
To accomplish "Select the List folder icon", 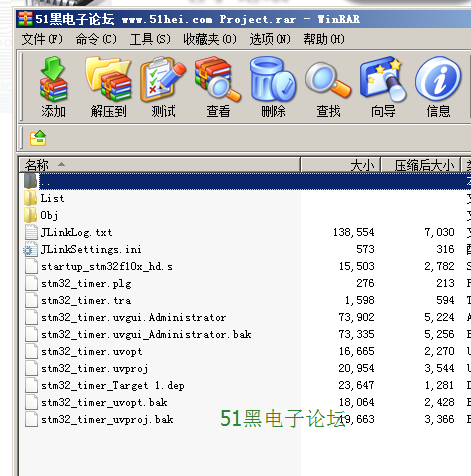I will (x=30, y=198).
